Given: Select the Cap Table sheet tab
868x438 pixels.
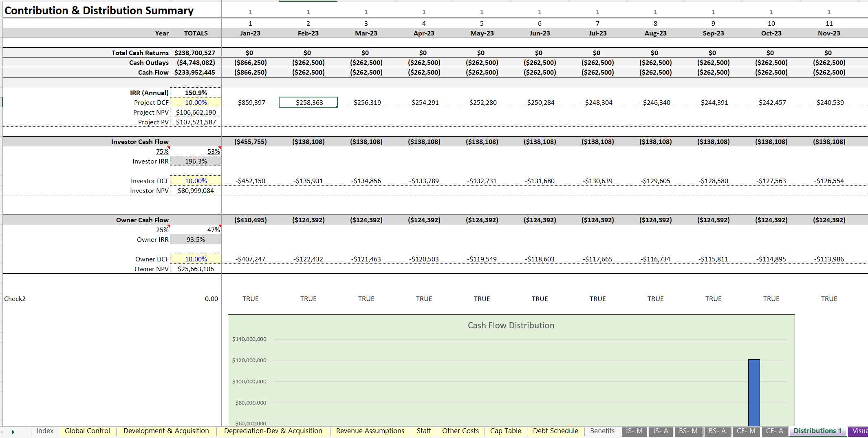Looking at the screenshot, I should point(505,431).
